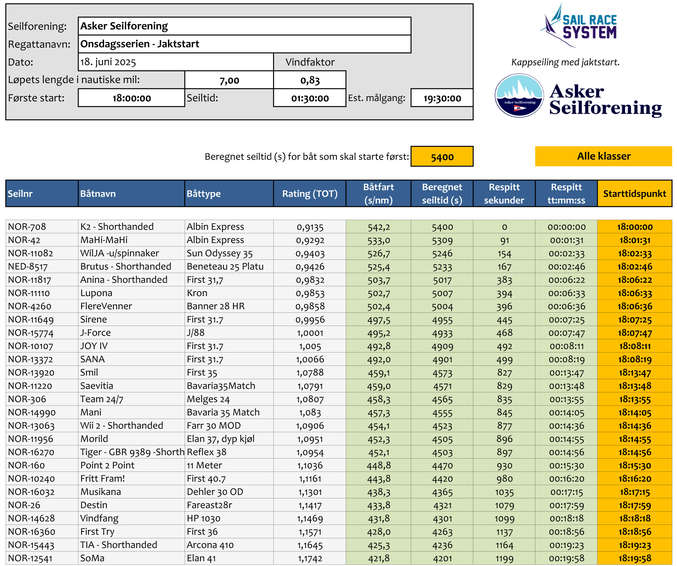Viewport: 677px width, 566px height.
Task: Select the cell NOR-708
Action: pos(42,227)
